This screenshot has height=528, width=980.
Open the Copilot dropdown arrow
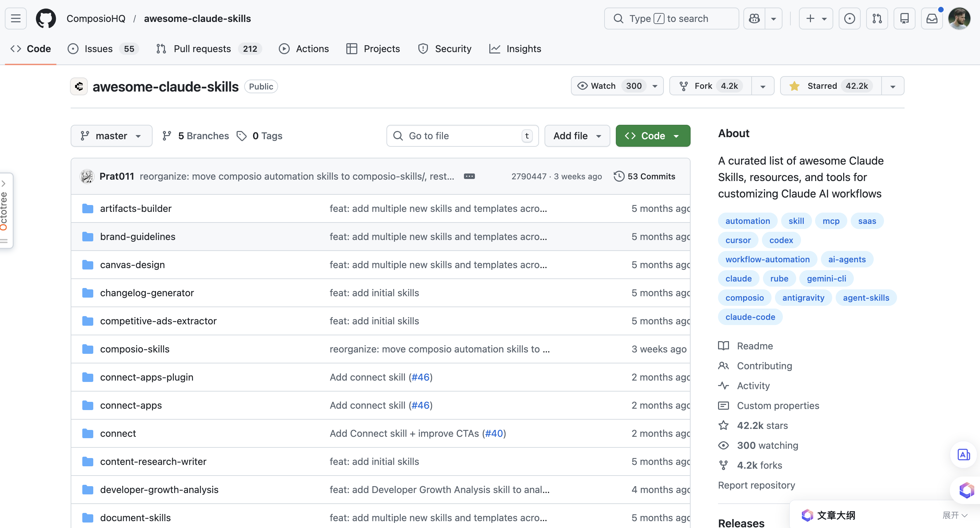(774, 18)
